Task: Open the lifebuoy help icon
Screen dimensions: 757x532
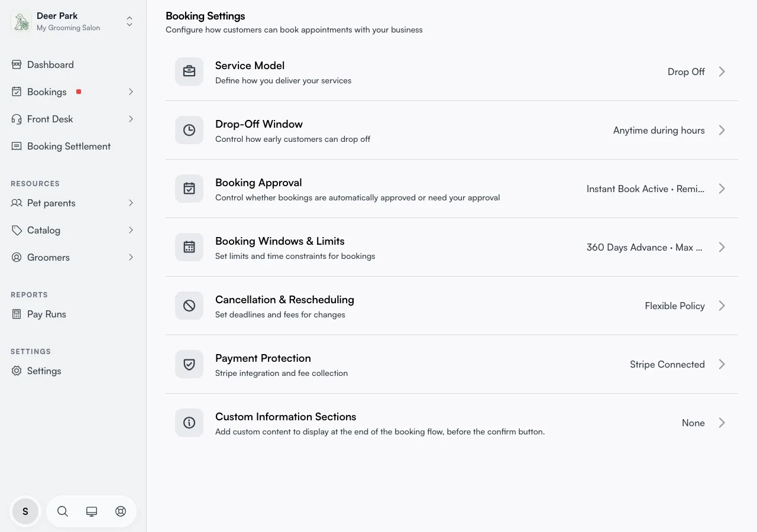Action: point(121,511)
